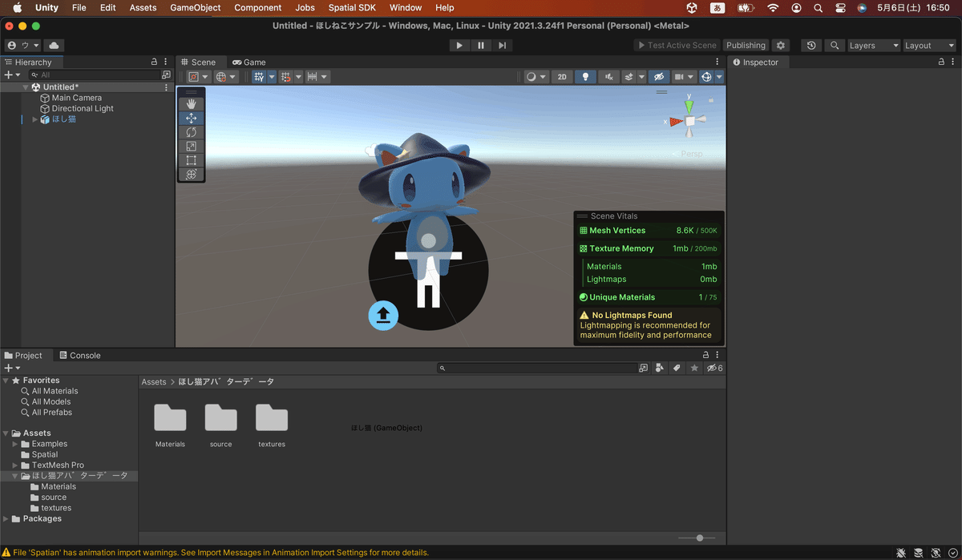Open the account dropdown

pyautogui.click(x=23, y=46)
